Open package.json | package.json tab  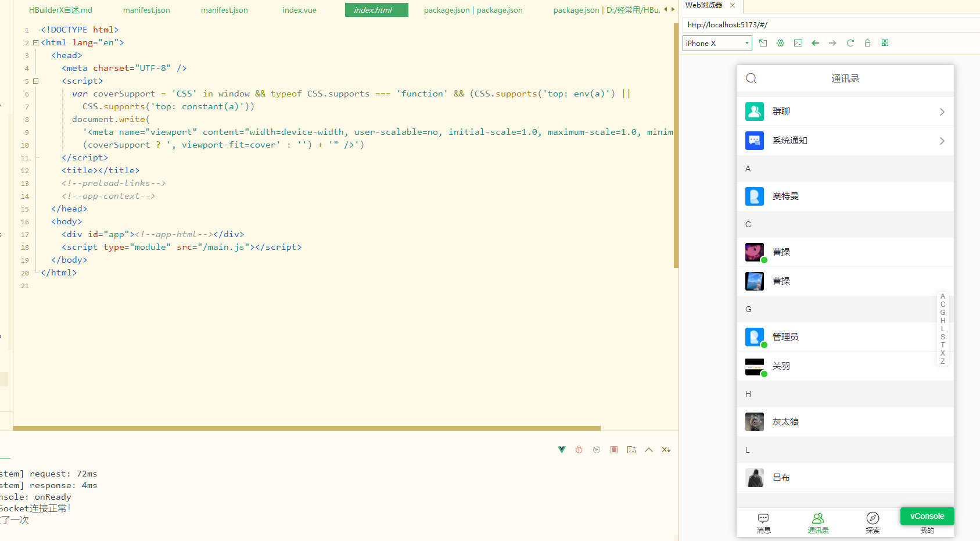coord(473,10)
